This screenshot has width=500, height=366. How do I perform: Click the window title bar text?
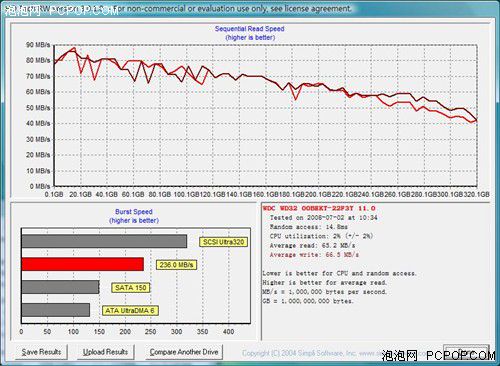(x=178, y=9)
